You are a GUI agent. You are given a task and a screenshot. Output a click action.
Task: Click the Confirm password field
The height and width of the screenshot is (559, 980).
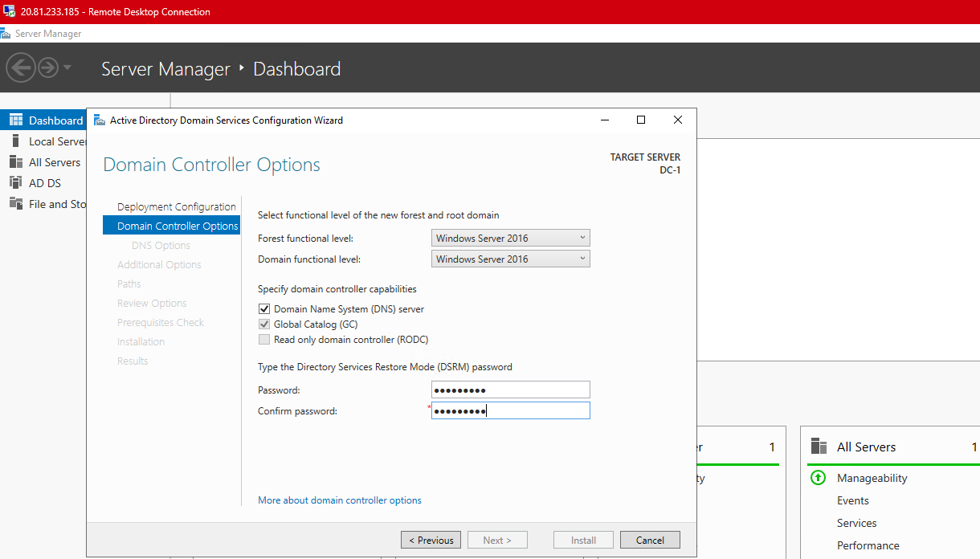click(511, 410)
